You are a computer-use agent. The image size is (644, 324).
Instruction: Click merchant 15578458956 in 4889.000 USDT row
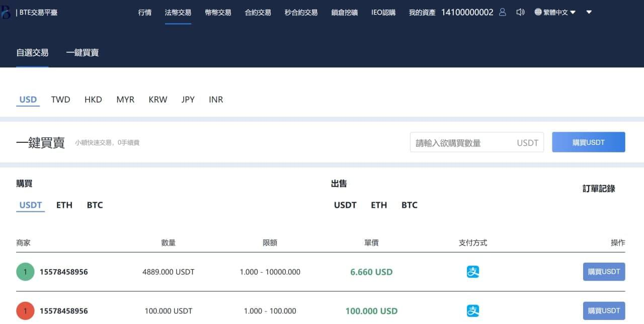click(x=64, y=272)
